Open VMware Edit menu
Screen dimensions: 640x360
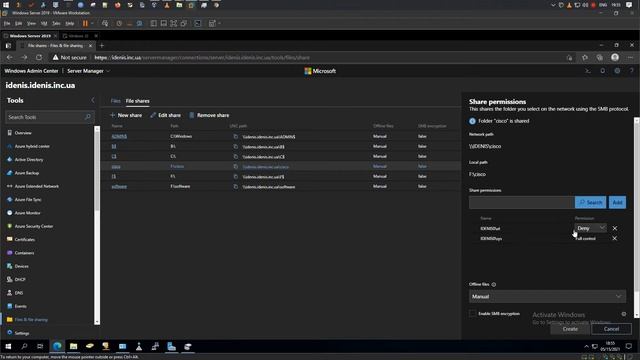(18, 24)
